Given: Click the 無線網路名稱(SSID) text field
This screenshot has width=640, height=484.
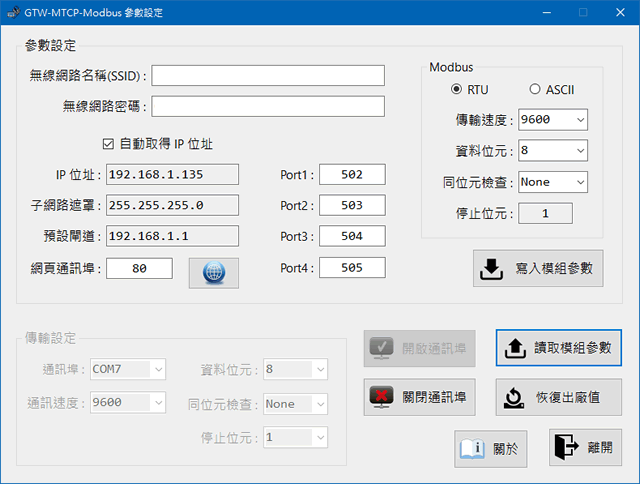Looking at the screenshot, I should [268, 76].
